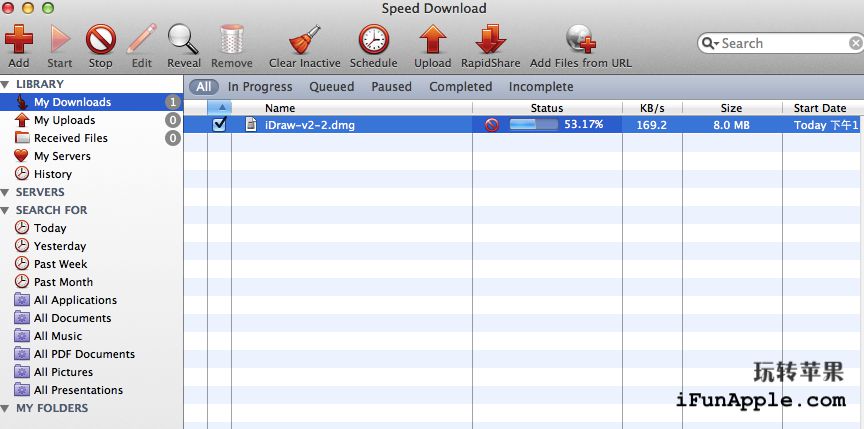Sort by the Size column header
Image resolution: width=864 pixels, height=429 pixels.
[732, 108]
